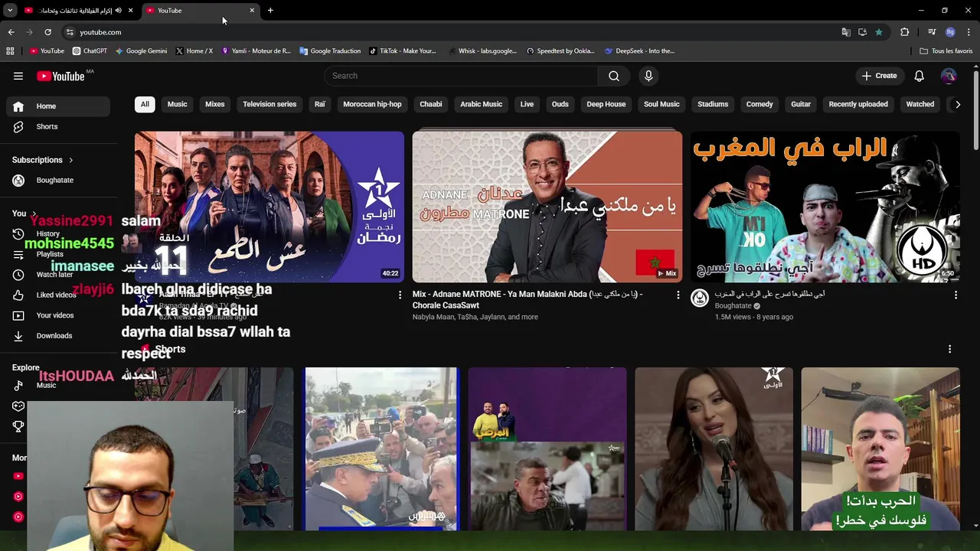The height and width of the screenshot is (551, 980).
Task: Select the Recently uploaded chip
Action: point(858,104)
